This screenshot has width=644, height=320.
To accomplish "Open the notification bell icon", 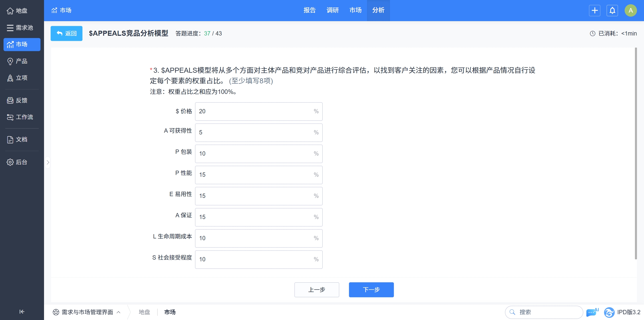I will (612, 11).
